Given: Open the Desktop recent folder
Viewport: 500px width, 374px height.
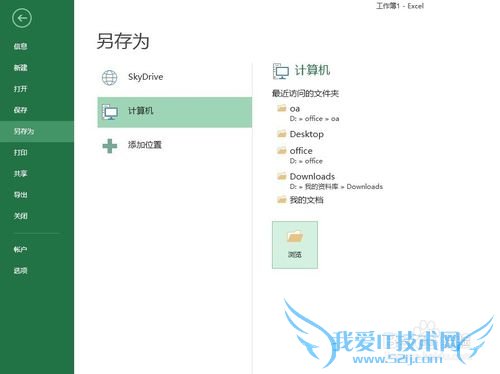Looking at the screenshot, I should (x=307, y=134).
